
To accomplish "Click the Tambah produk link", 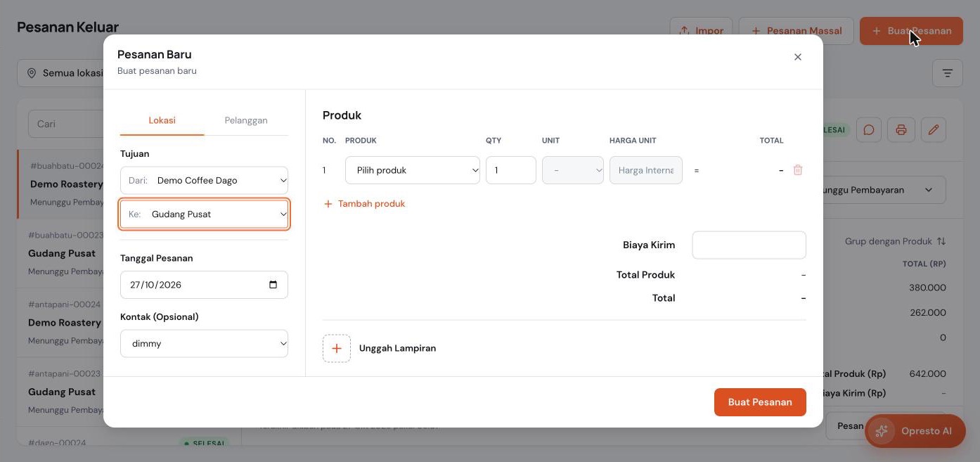I will pyautogui.click(x=364, y=204).
